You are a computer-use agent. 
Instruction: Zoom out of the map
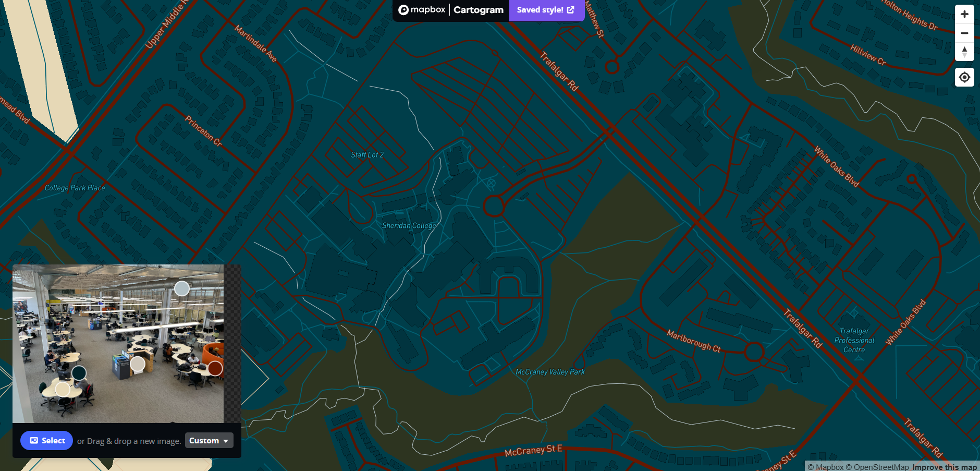pos(964,33)
